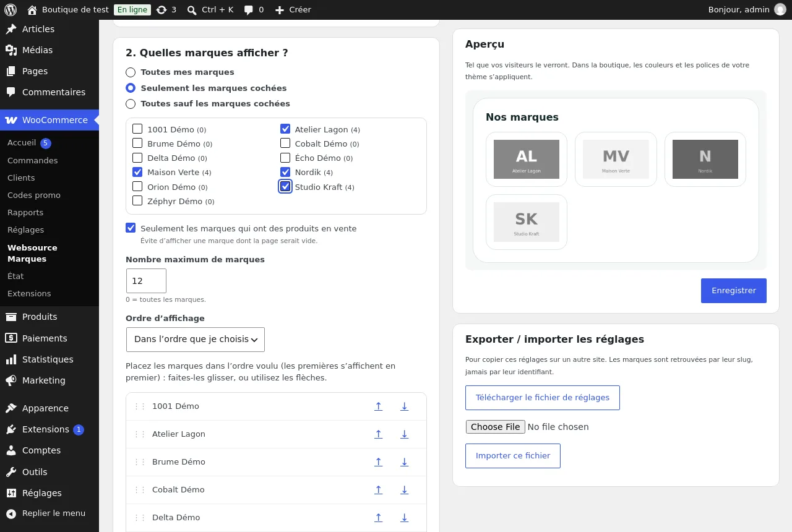
Task: Move Cobalt Démo down in the order
Action: coord(405,490)
